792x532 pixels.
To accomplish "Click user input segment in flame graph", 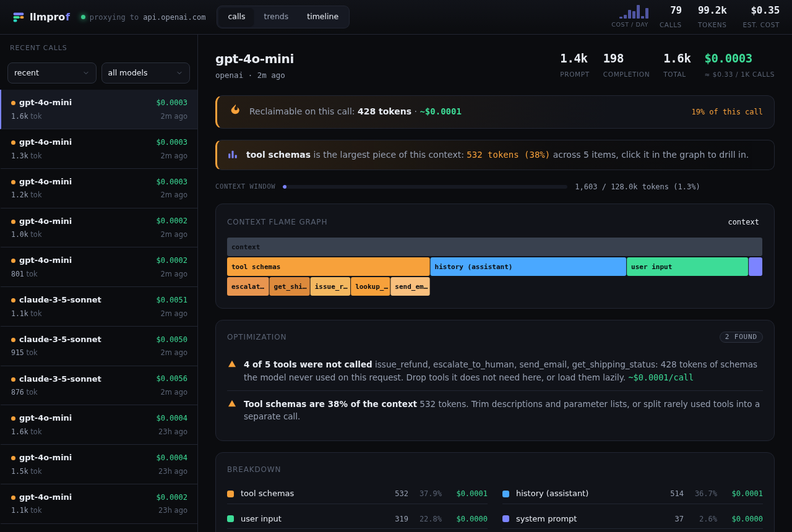I will (x=687, y=267).
